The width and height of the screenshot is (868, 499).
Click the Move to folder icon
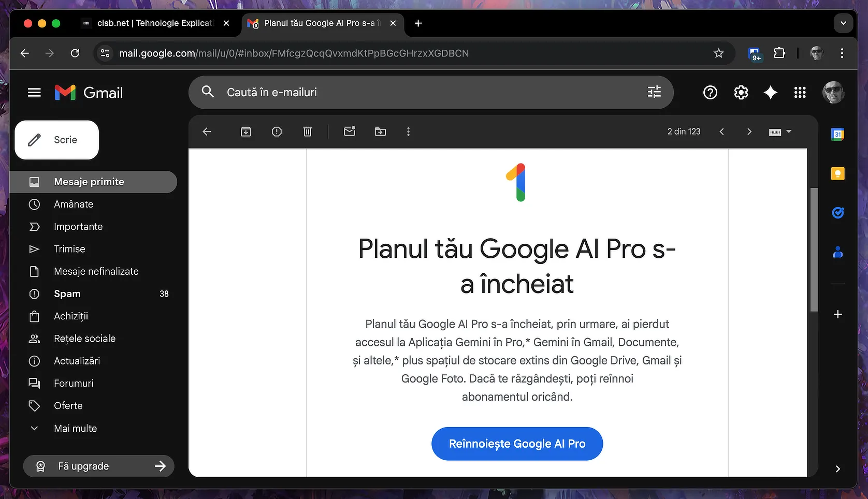[x=380, y=132]
